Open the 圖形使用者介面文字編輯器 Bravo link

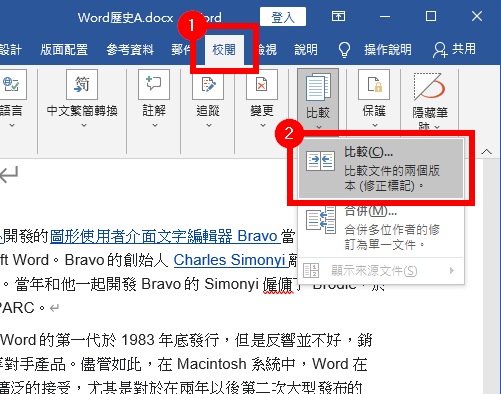click(165, 236)
